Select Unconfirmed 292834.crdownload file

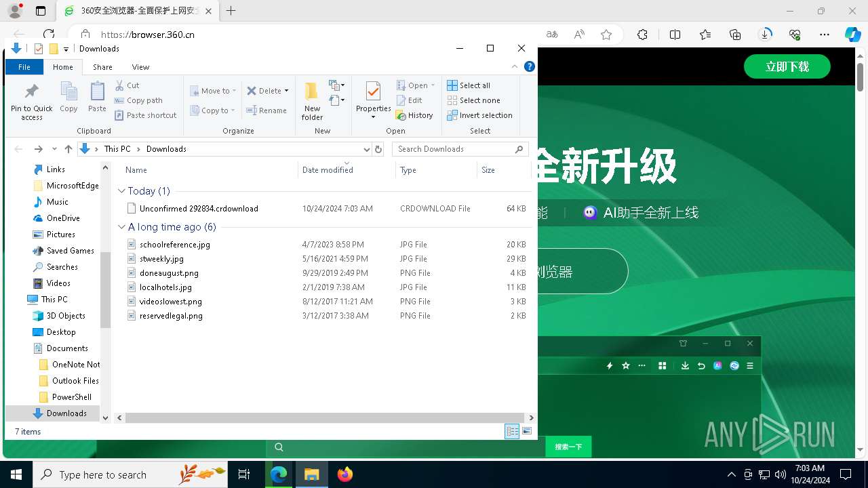(x=199, y=209)
